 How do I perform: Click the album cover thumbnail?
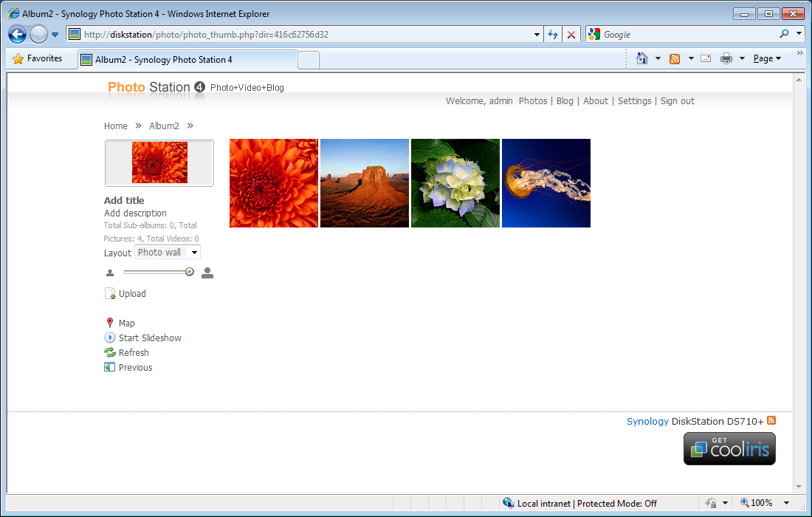(159, 162)
